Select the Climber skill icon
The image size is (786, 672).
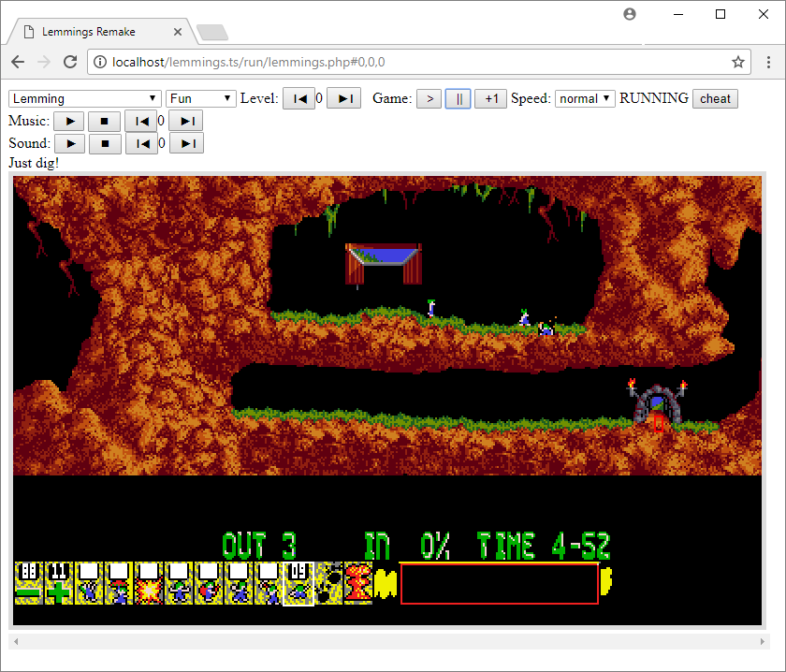pyautogui.click(x=89, y=583)
